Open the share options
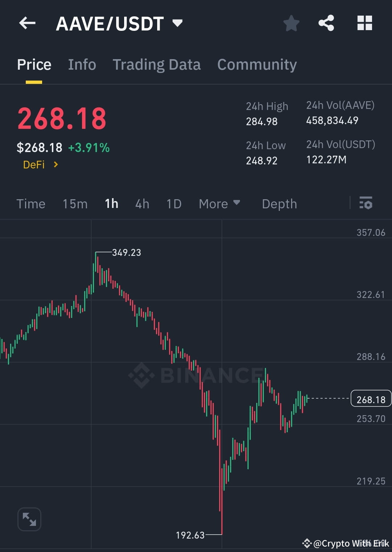The height and width of the screenshot is (552, 392). (326, 23)
